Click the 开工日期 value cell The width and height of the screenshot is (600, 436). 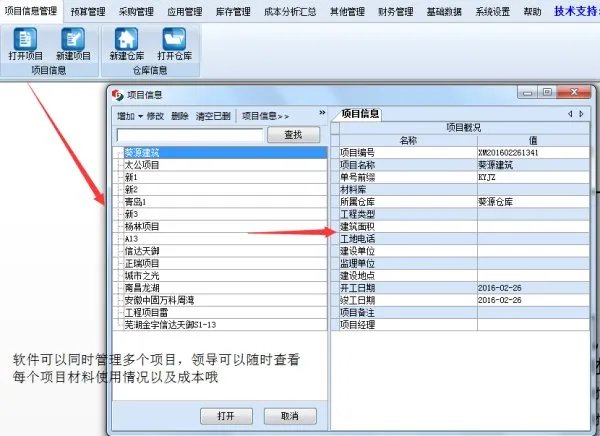(533, 288)
